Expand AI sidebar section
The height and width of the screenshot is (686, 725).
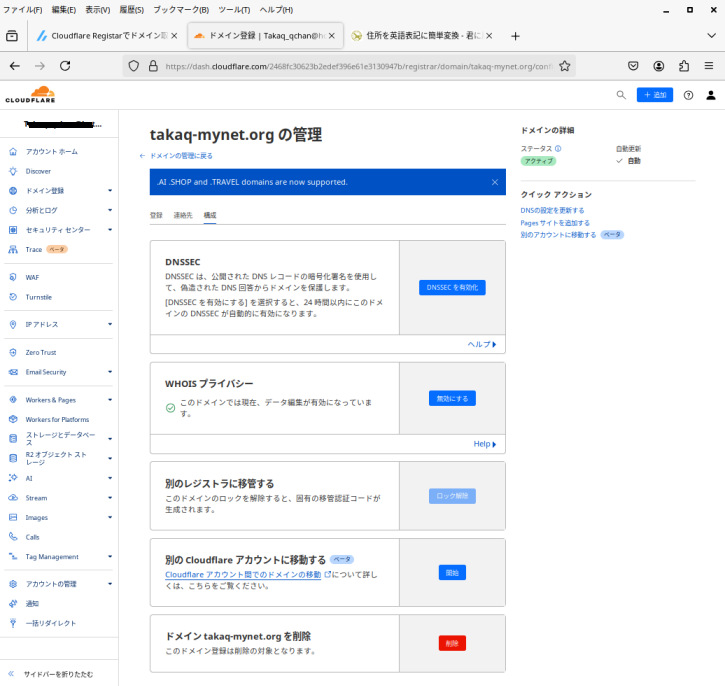(110, 478)
